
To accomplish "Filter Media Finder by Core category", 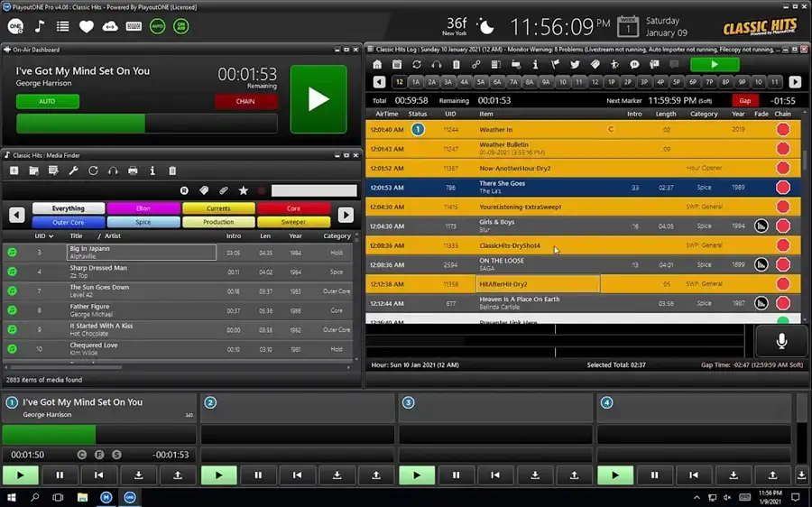I will pos(293,208).
